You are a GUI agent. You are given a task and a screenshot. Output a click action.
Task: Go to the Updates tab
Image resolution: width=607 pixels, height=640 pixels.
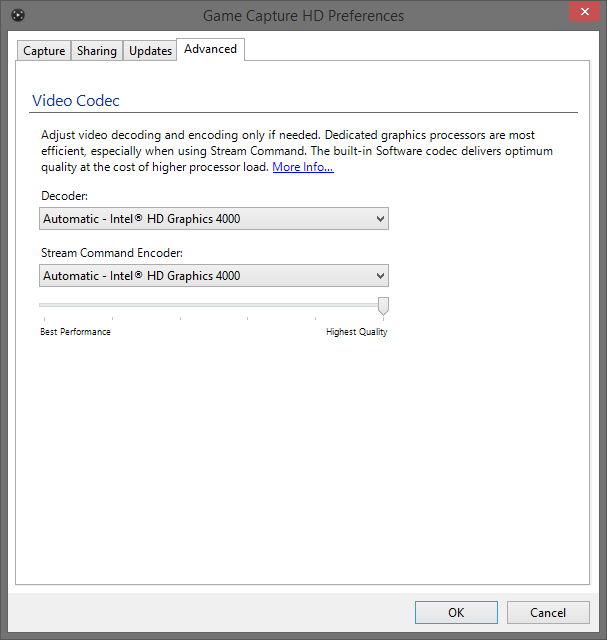point(150,51)
